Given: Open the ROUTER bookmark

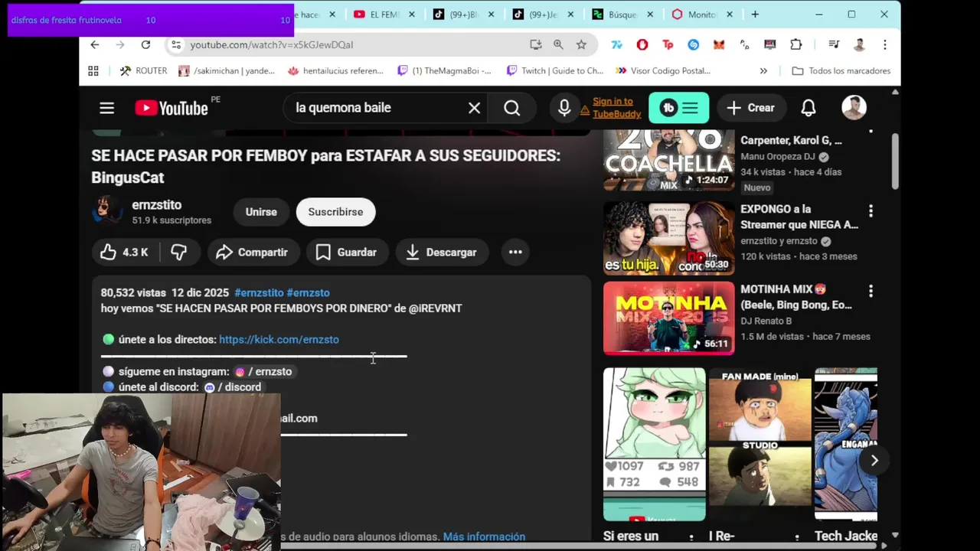Looking at the screenshot, I should click(x=143, y=70).
